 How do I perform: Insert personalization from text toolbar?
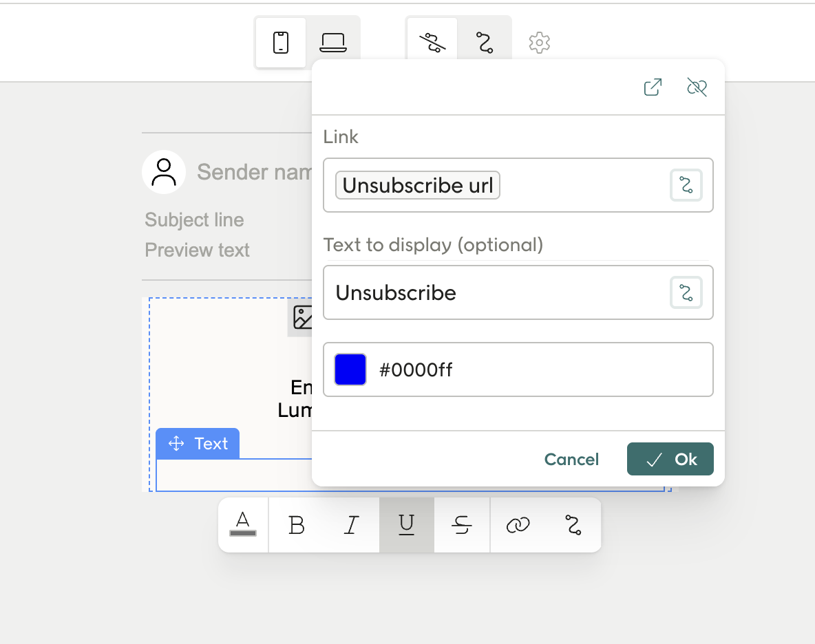point(573,524)
